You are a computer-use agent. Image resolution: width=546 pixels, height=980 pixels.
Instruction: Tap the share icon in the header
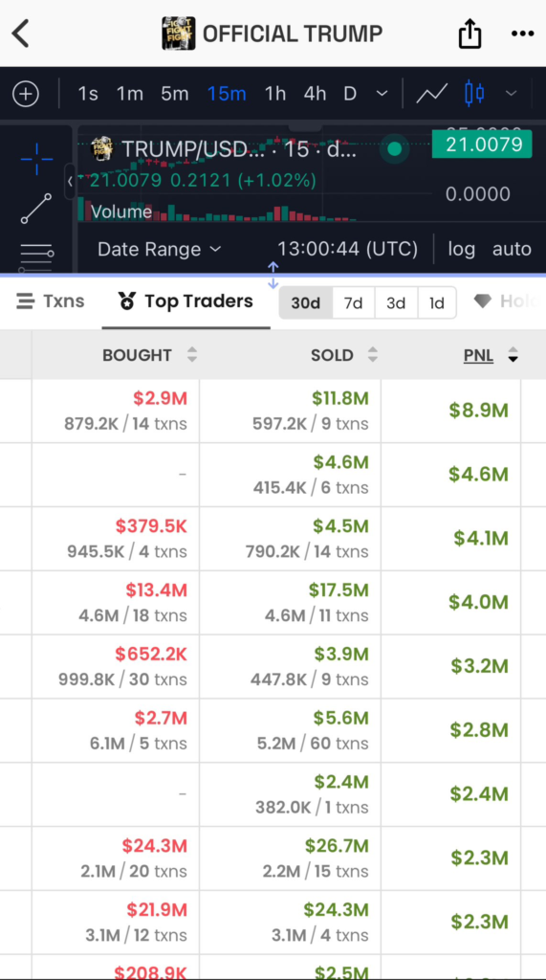tap(470, 33)
